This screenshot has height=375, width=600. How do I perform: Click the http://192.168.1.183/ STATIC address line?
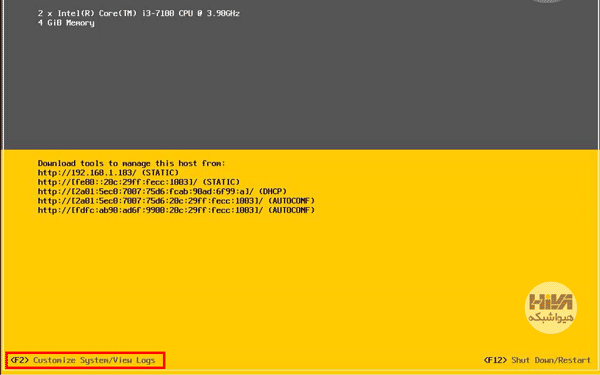pyautogui.click(x=108, y=173)
